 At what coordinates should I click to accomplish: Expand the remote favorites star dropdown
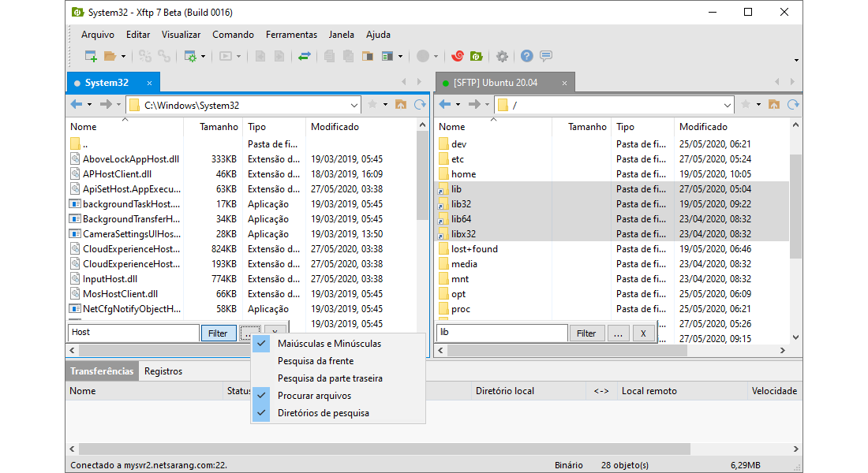point(758,105)
